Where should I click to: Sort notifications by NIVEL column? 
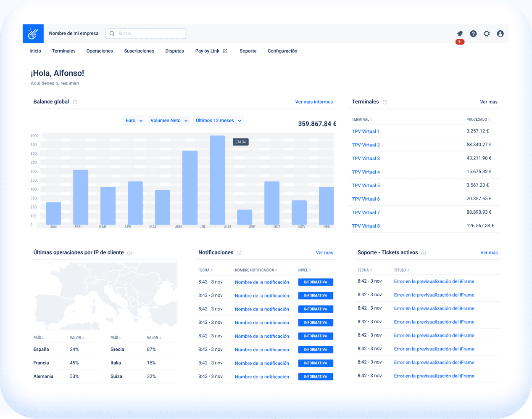[305, 270]
